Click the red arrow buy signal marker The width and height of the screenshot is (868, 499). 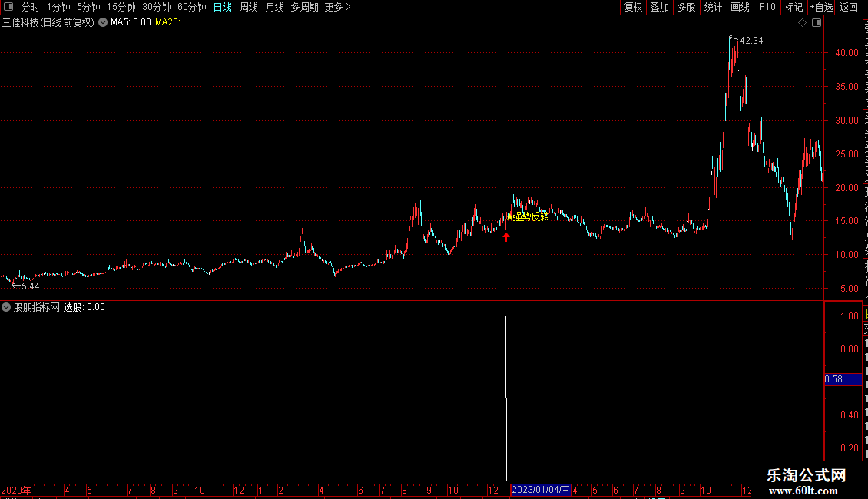pos(506,236)
